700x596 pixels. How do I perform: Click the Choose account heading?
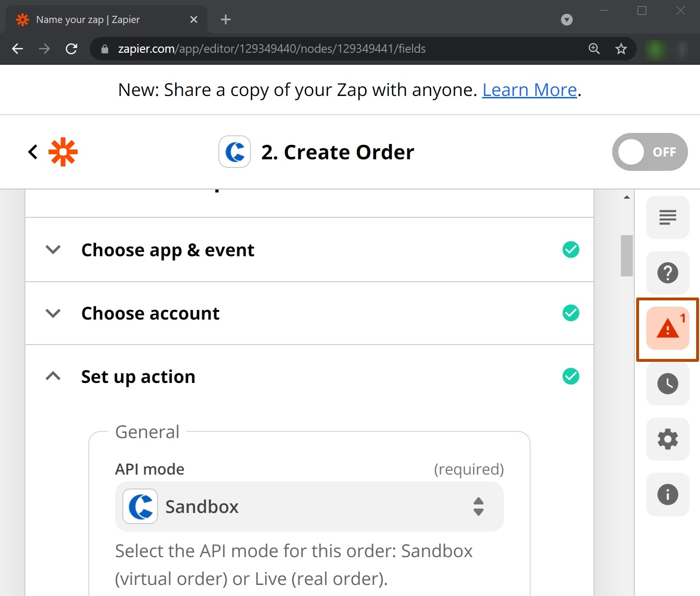pos(151,313)
